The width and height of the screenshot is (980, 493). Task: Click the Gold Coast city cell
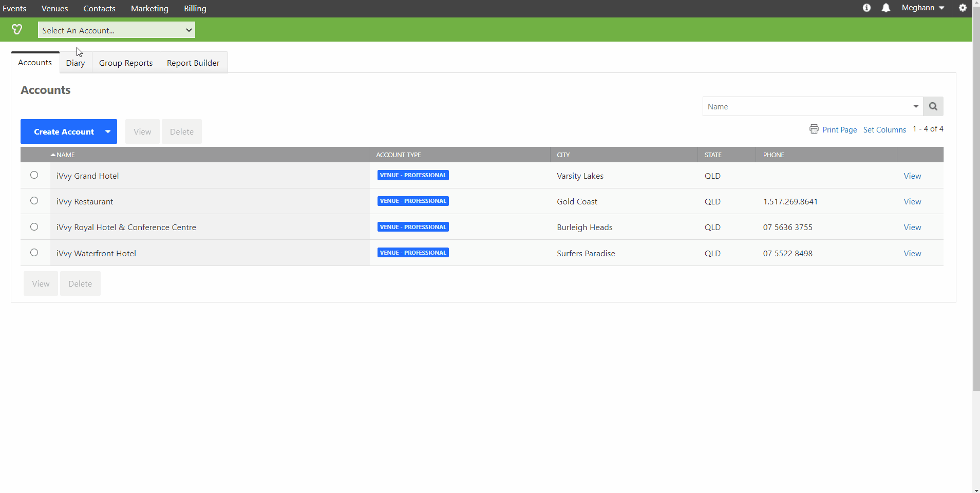(577, 201)
